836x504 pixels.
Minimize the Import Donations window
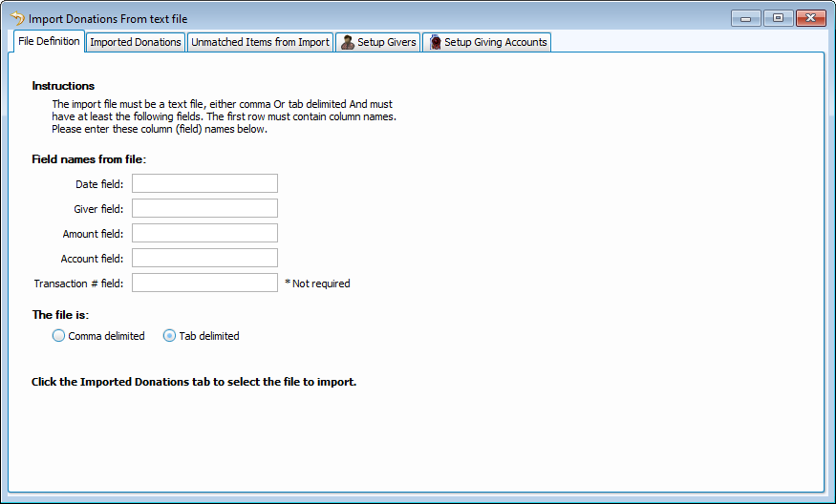click(745, 18)
